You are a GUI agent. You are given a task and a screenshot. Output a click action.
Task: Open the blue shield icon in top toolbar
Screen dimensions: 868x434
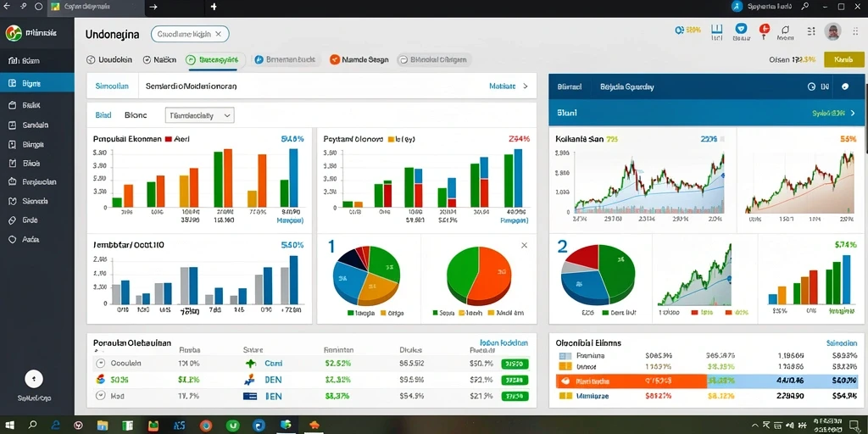click(x=741, y=28)
